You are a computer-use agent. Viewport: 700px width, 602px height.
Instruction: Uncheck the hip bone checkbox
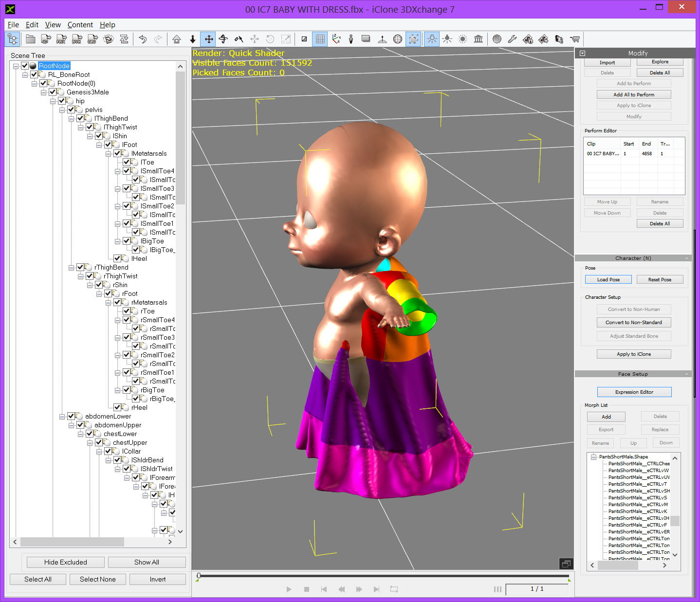(61, 101)
